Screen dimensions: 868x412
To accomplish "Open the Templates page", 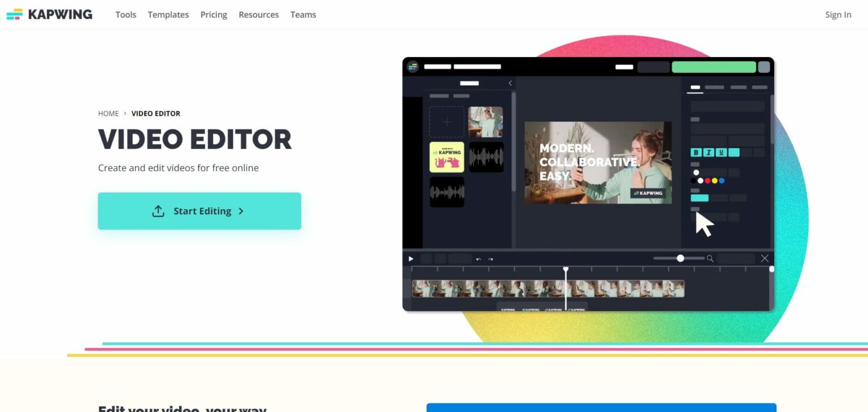I will click(x=168, y=15).
